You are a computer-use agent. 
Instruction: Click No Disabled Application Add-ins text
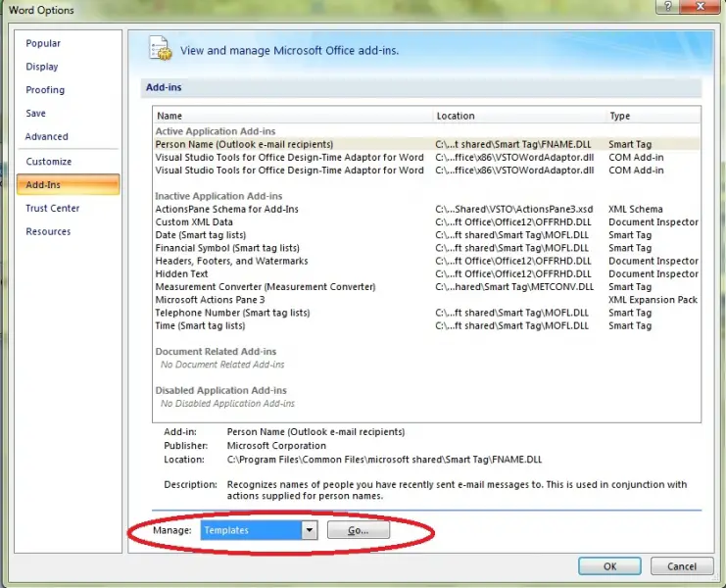(227, 404)
